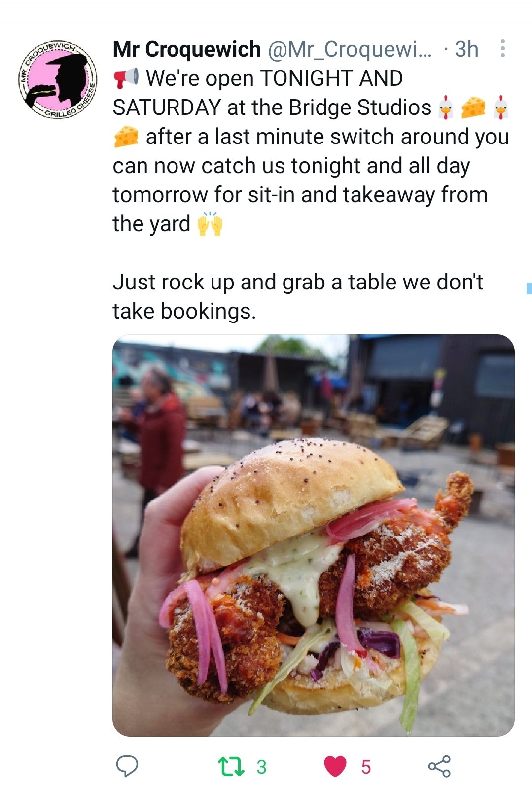Open the tweet's three-dot options menu
The width and height of the screenshot is (532, 786).
click(502, 49)
